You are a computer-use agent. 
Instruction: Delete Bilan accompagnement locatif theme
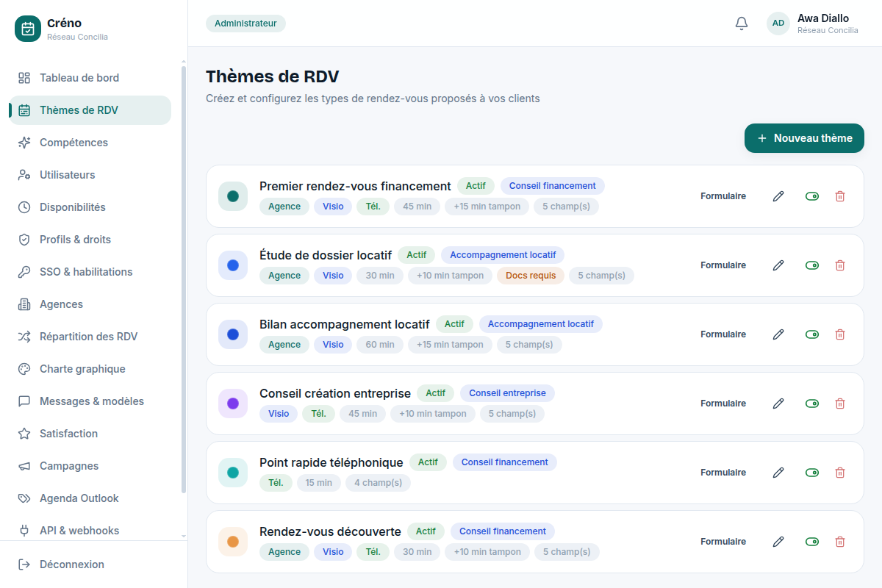click(840, 334)
